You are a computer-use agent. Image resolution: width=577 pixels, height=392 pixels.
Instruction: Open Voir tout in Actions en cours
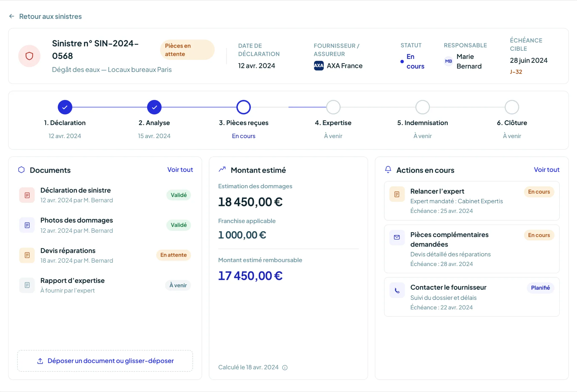(547, 170)
